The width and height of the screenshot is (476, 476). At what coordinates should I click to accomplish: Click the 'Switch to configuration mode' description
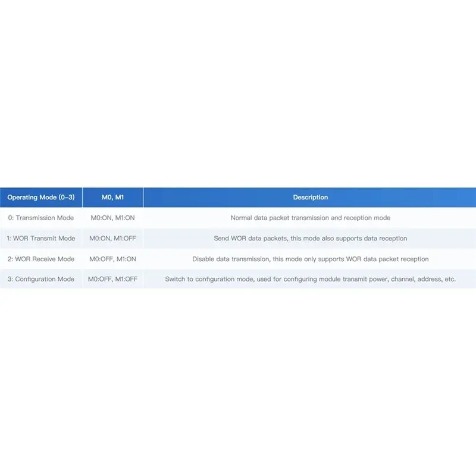click(310, 279)
